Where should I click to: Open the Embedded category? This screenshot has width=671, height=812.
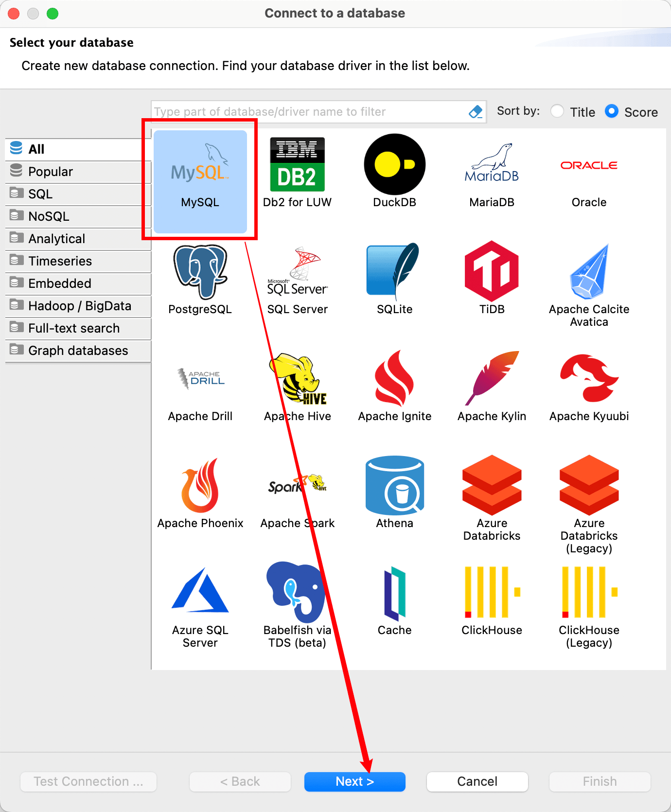pos(78,283)
